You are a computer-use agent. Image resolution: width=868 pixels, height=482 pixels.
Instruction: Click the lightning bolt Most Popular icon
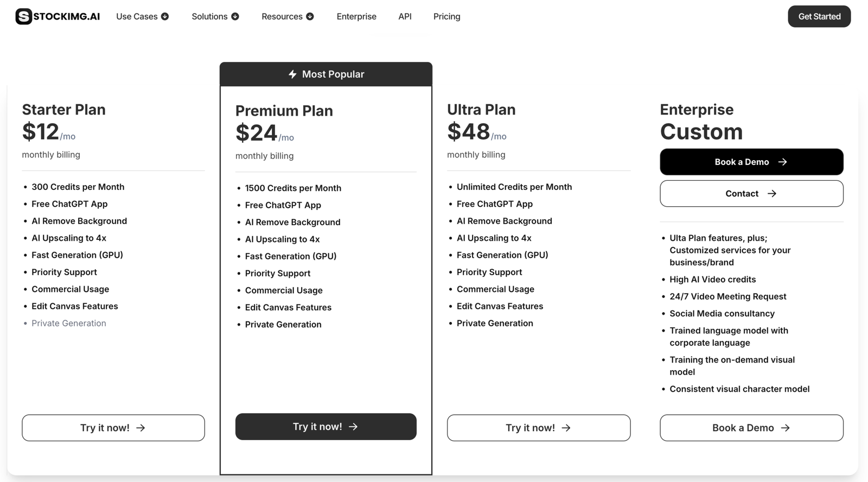pos(292,74)
